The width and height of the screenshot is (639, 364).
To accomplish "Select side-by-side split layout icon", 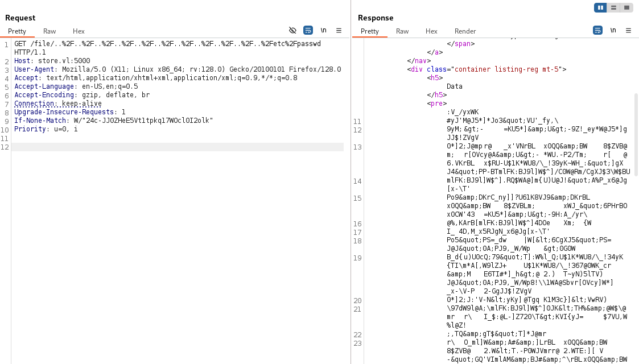I will point(600,8).
